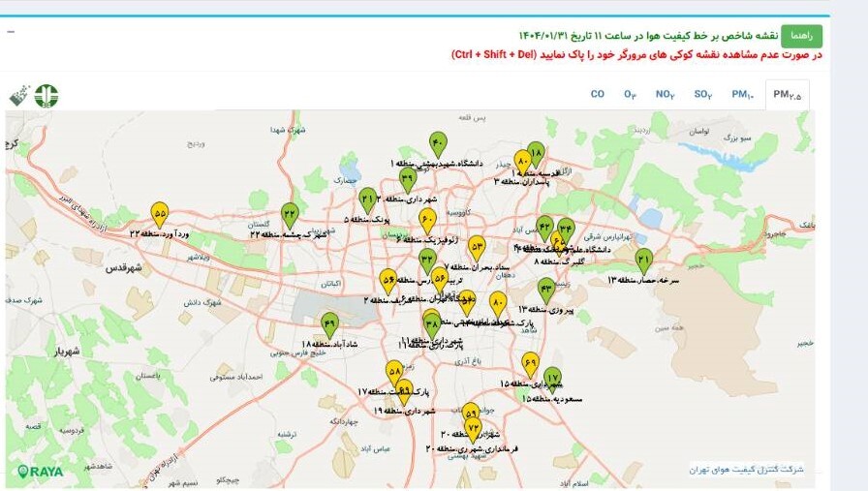Show the SO₂ pollutant map tab
This screenshot has width=868, height=491.
pyautogui.click(x=702, y=94)
